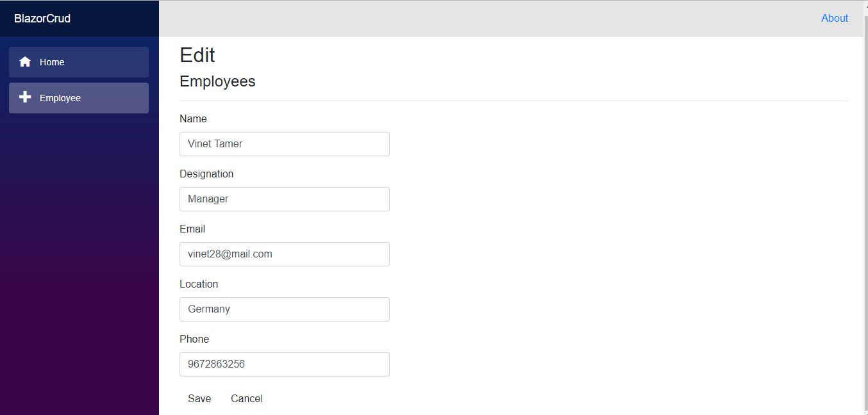Click the Designation field label
This screenshot has height=415, width=868.
[206, 174]
